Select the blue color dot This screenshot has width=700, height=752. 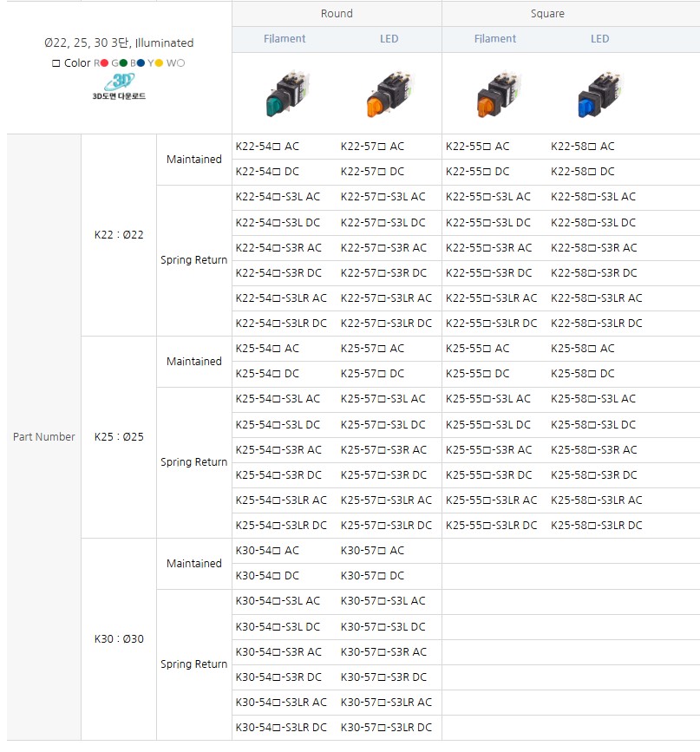coord(142,62)
